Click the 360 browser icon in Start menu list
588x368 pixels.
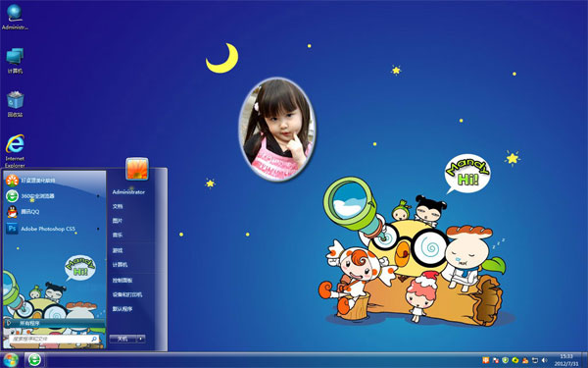(12, 196)
